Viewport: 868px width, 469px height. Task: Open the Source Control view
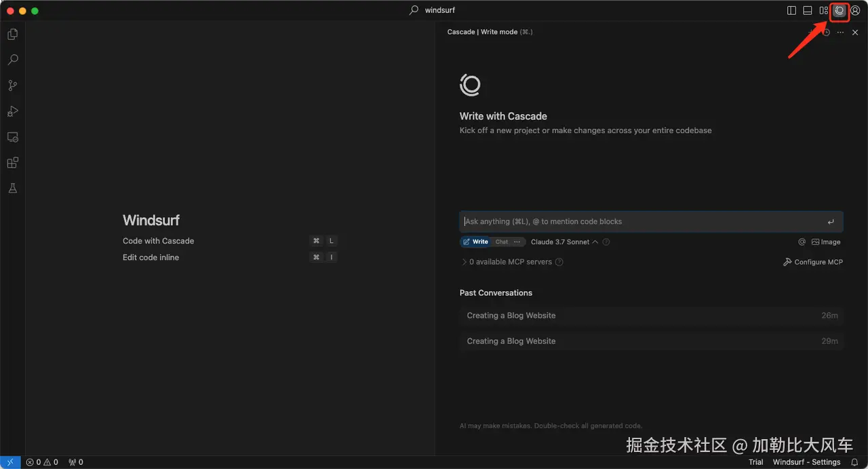[12, 86]
